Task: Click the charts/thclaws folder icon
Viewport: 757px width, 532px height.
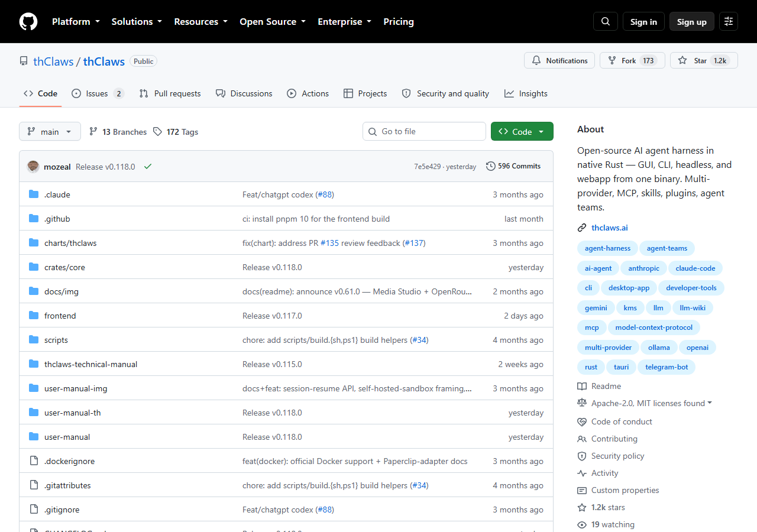Action: click(x=34, y=243)
